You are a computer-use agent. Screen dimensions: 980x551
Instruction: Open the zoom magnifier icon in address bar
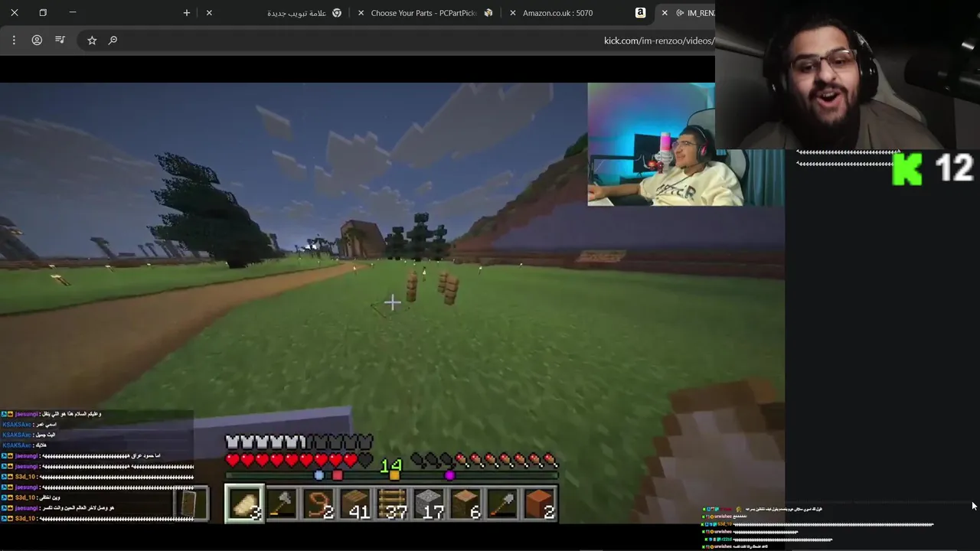[113, 40]
